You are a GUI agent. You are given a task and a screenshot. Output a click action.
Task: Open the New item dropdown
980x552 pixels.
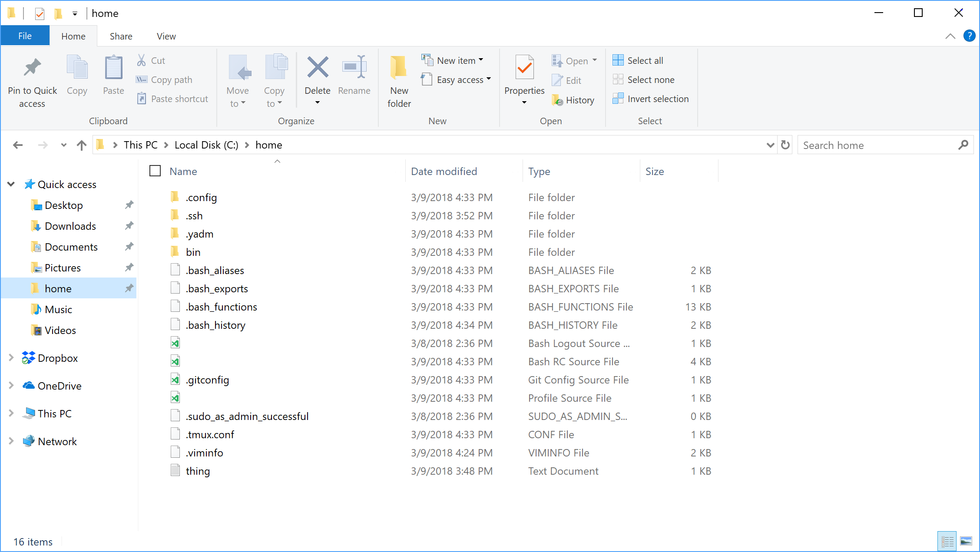tap(453, 60)
